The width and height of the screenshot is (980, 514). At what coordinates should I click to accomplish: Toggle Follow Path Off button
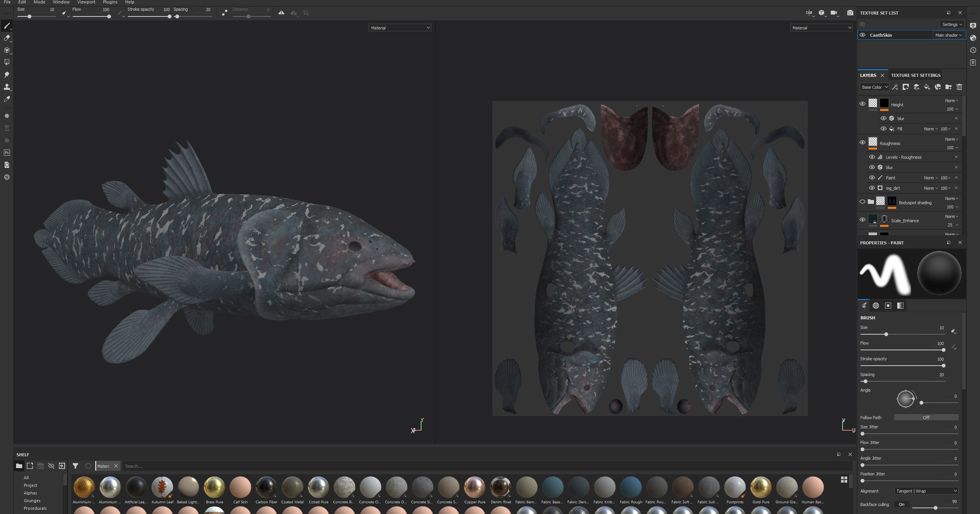click(926, 418)
